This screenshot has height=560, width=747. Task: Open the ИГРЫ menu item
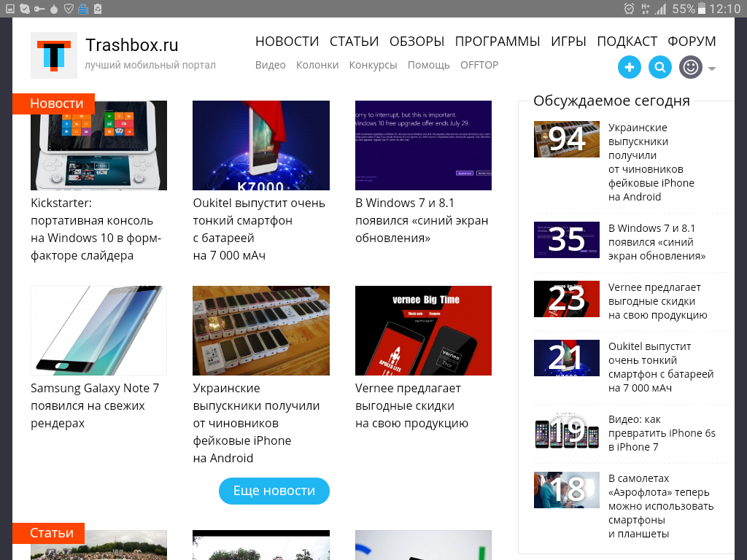point(568,42)
